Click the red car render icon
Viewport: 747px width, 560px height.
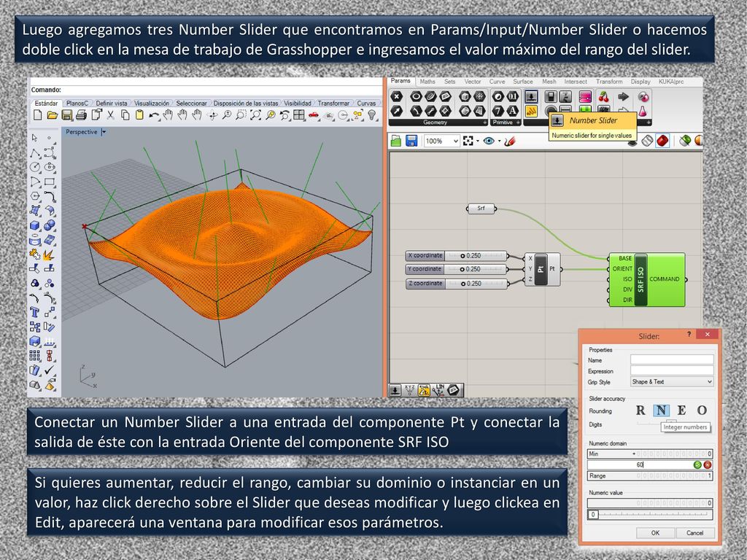coord(314,114)
